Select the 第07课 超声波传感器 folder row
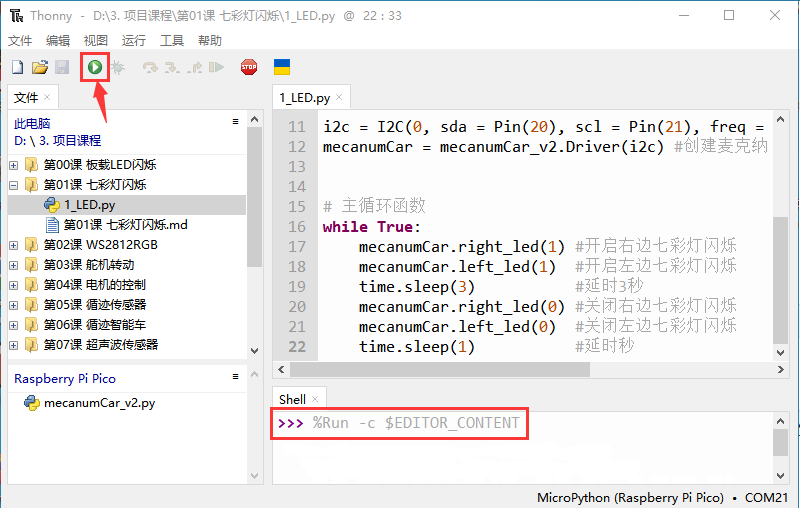Viewport: 800px width, 508px height. click(x=127, y=345)
